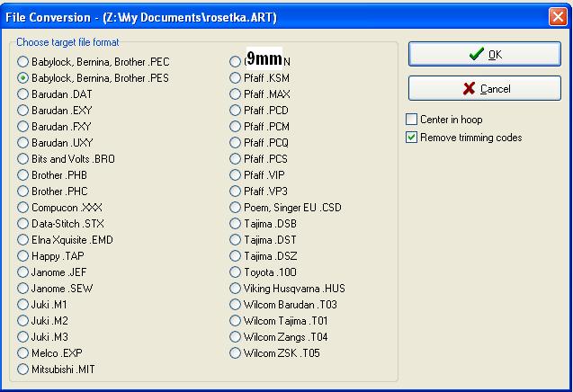
Task: Select the Pfaff .VP3 format
Action: click(x=235, y=192)
